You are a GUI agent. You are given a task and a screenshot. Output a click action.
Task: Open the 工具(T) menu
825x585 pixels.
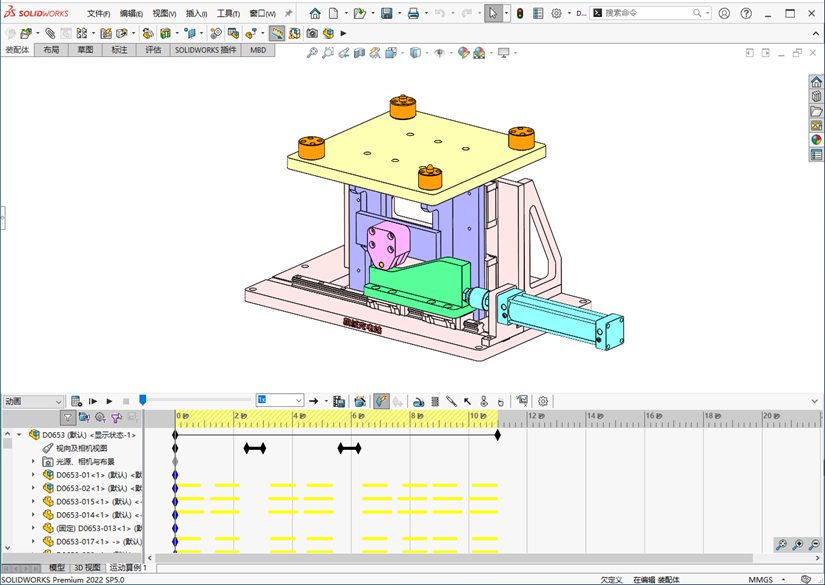[x=228, y=14]
